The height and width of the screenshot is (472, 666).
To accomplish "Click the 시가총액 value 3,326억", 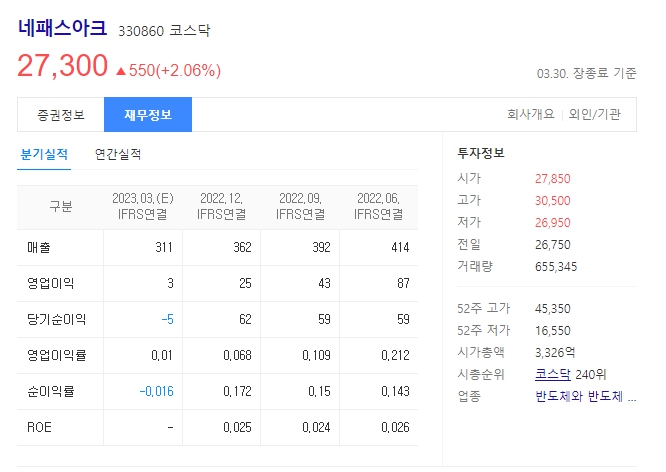I will tap(555, 353).
